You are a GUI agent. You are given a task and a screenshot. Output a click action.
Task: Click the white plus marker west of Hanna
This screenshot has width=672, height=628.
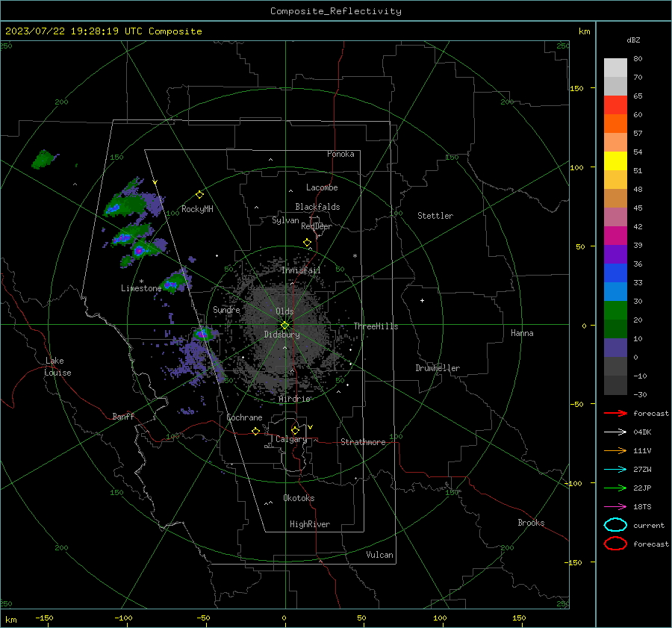tap(422, 300)
